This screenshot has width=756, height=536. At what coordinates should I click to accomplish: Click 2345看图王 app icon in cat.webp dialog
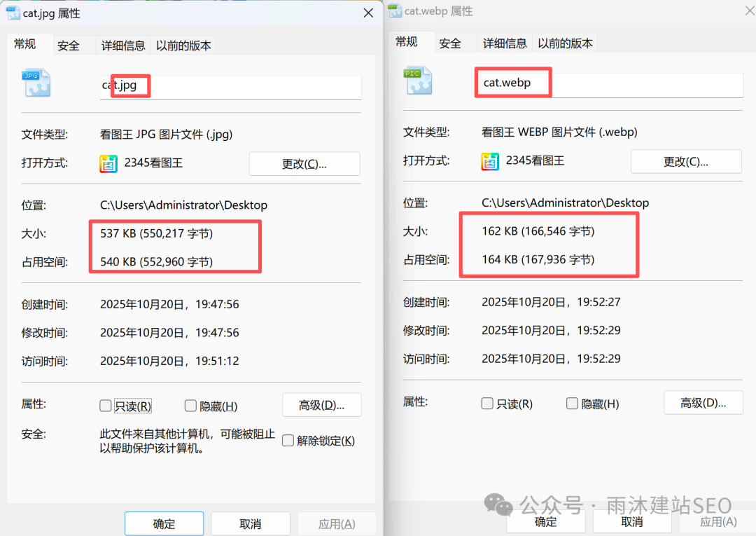point(490,161)
